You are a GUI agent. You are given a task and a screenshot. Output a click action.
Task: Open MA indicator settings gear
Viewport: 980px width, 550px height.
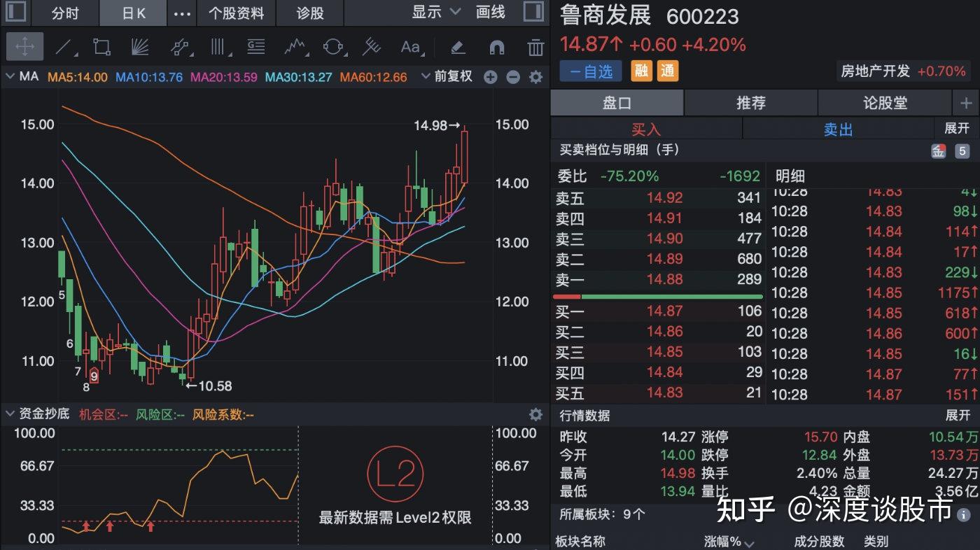[x=535, y=77]
